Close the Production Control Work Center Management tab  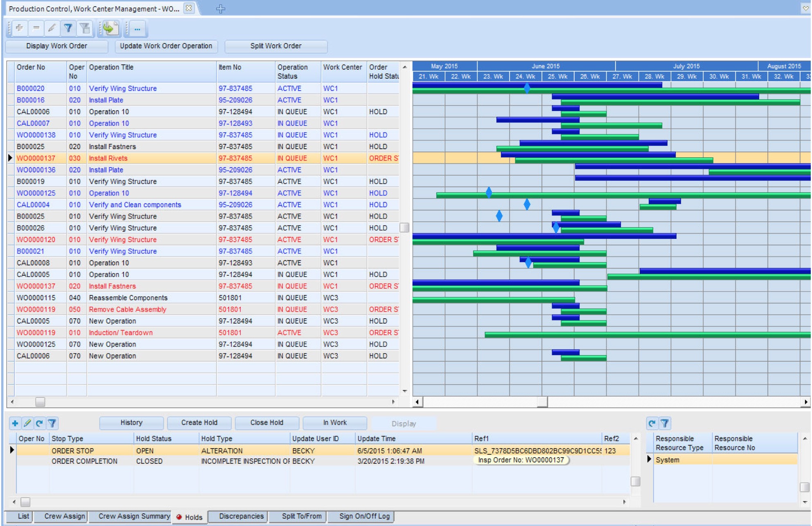tap(189, 8)
